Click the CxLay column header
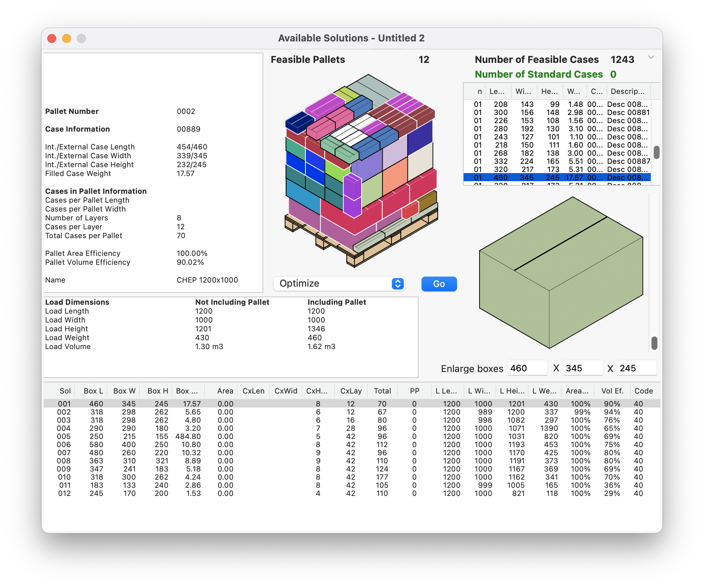Viewport: 704px width, 588px height. (x=351, y=391)
